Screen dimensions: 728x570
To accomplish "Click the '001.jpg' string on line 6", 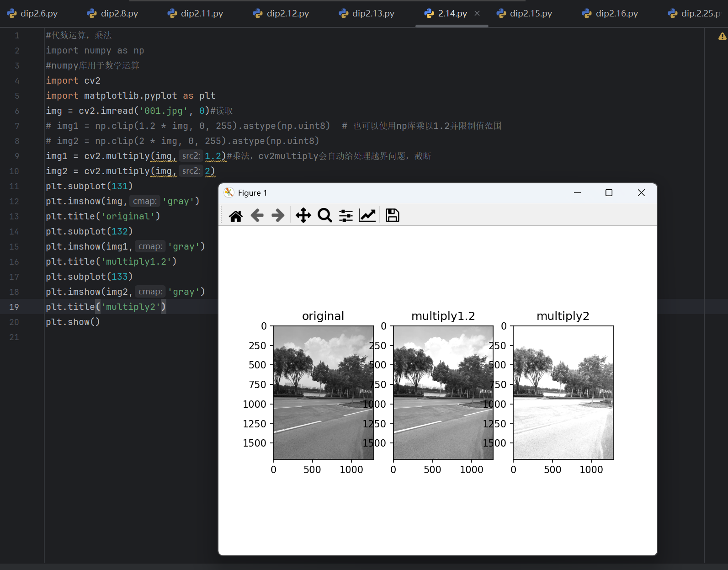I will coord(164,111).
